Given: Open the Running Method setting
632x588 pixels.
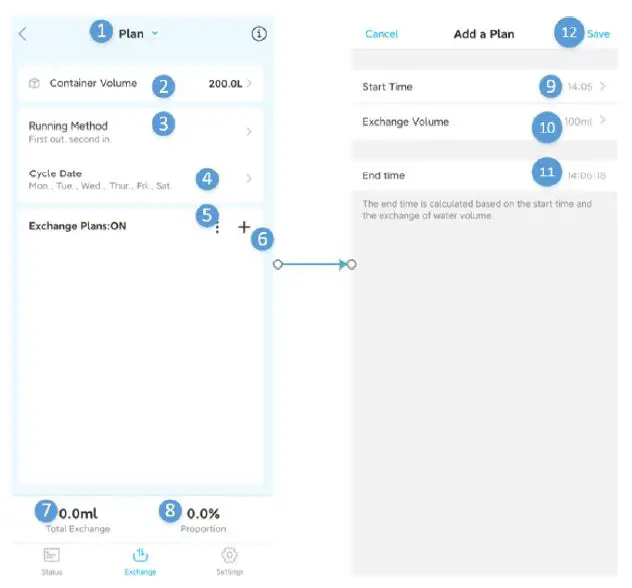Looking at the screenshot, I should pyautogui.click(x=140, y=131).
